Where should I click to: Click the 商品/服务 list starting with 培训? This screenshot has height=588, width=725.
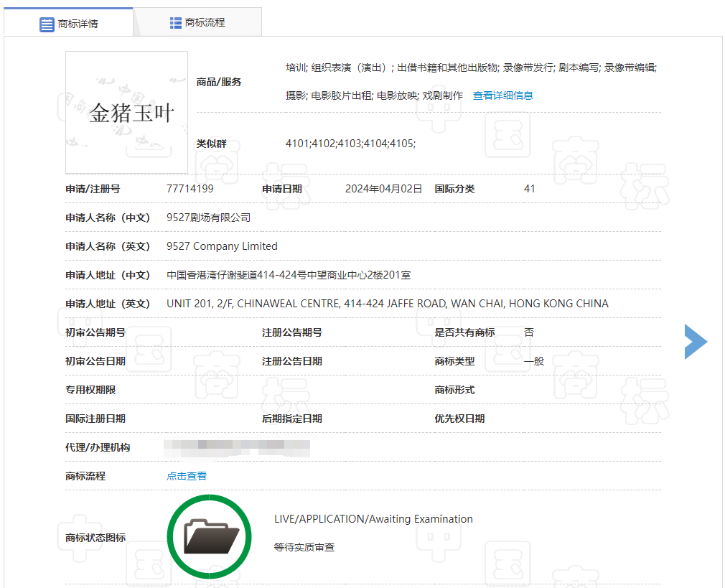coord(471,81)
